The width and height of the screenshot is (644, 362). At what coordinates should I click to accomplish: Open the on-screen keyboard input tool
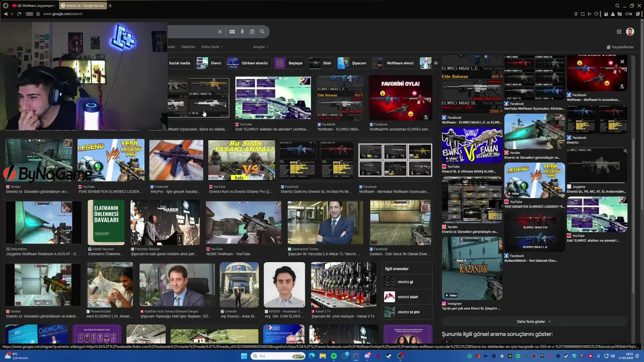coord(232,32)
